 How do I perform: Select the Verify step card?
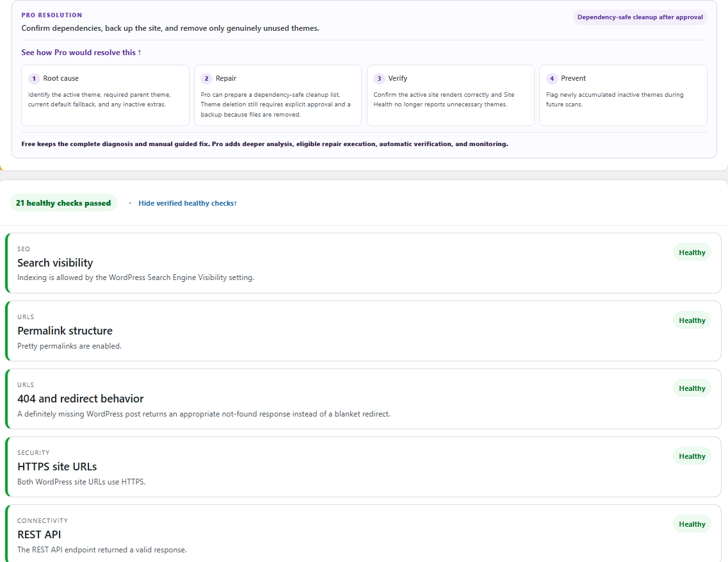pos(450,95)
